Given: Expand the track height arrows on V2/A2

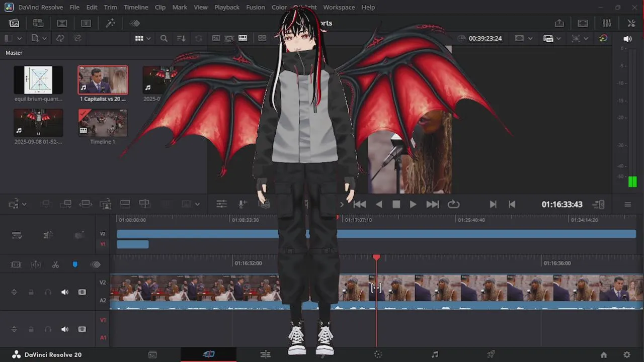Looking at the screenshot, I should pos(14,292).
